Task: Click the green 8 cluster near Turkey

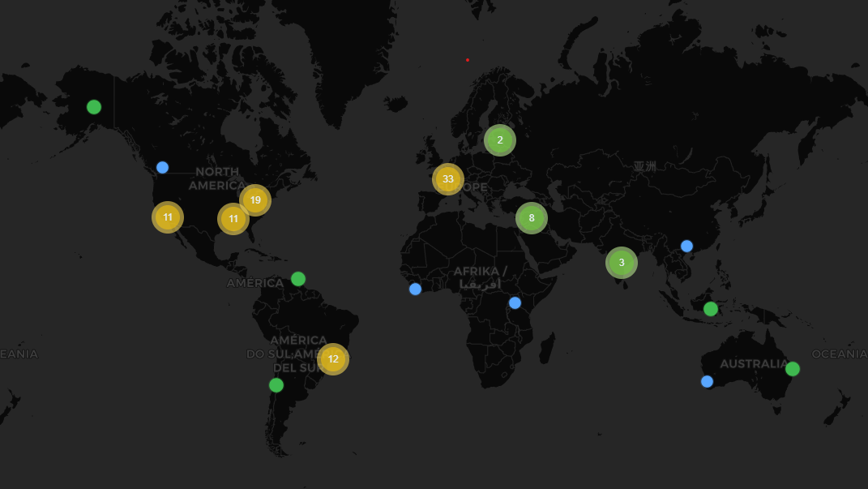Action: 532,217
